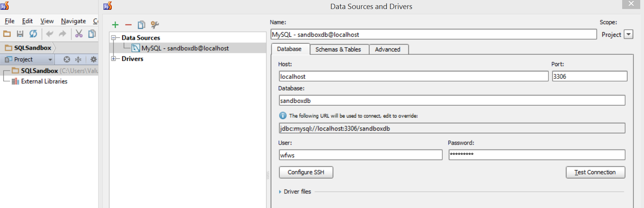Click the Data Sources label

(141, 38)
